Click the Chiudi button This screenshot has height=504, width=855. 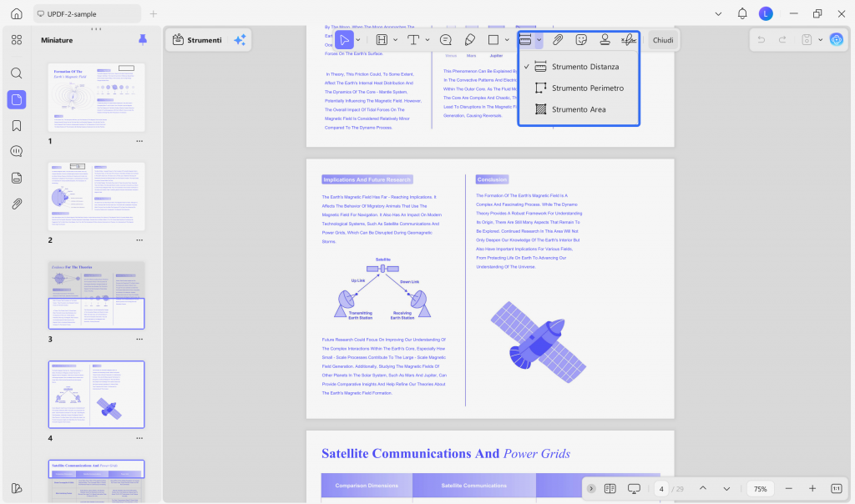(x=663, y=40)
